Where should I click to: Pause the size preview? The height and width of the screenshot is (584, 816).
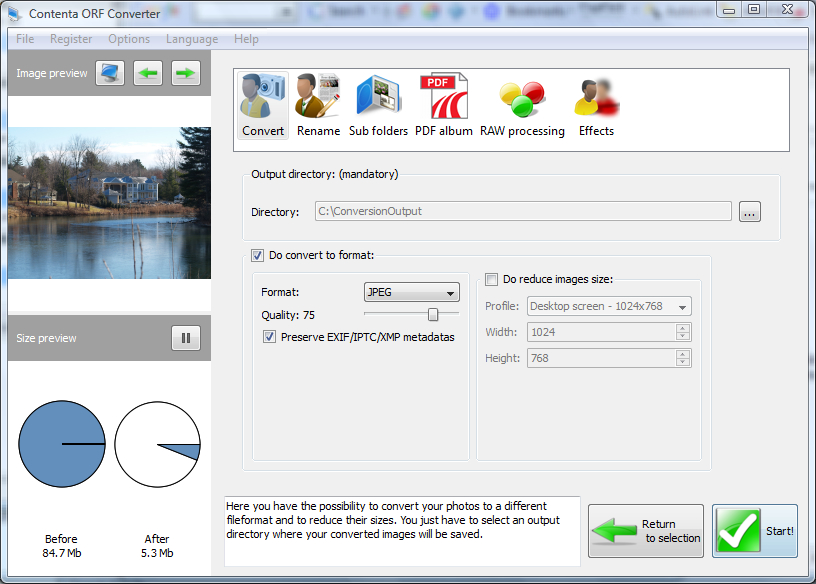click(x=186, y=338)
